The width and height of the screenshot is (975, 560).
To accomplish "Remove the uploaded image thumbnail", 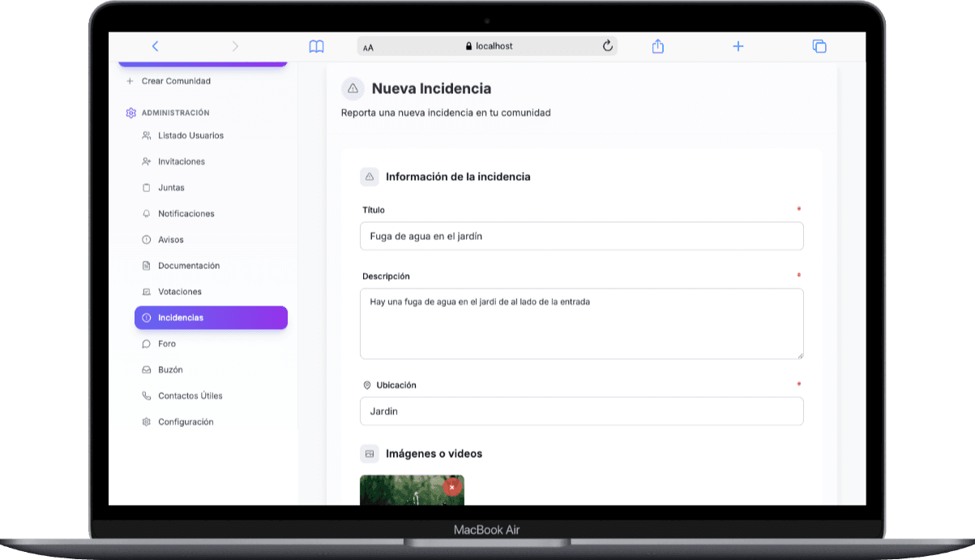I will [x=451, y=487].
